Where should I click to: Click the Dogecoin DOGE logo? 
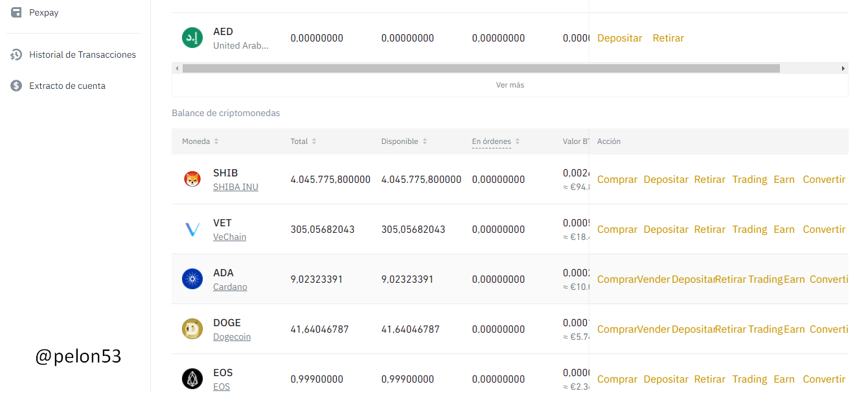192,329
